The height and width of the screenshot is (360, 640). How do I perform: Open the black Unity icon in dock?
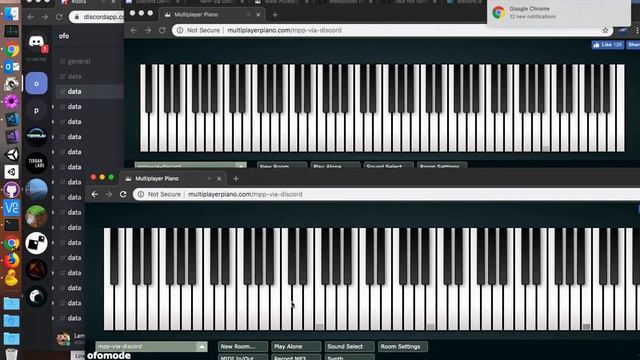click(x=11, y=154)
